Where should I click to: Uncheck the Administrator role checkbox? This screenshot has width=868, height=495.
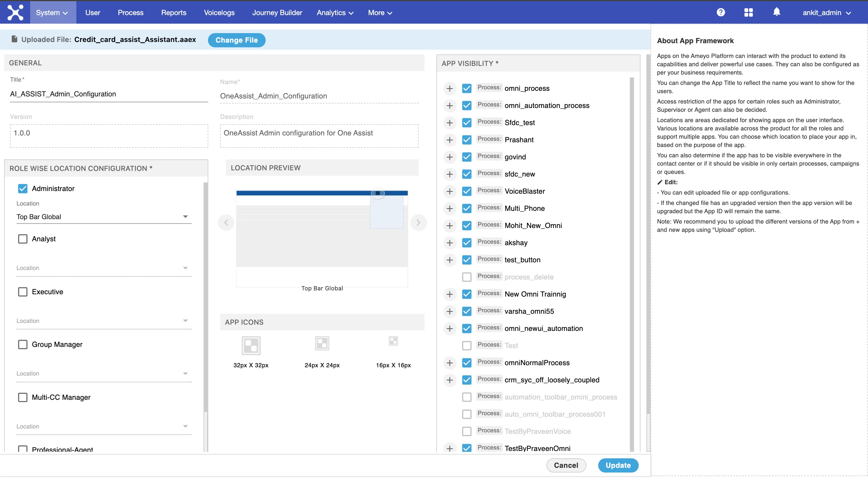click(22, 189)
